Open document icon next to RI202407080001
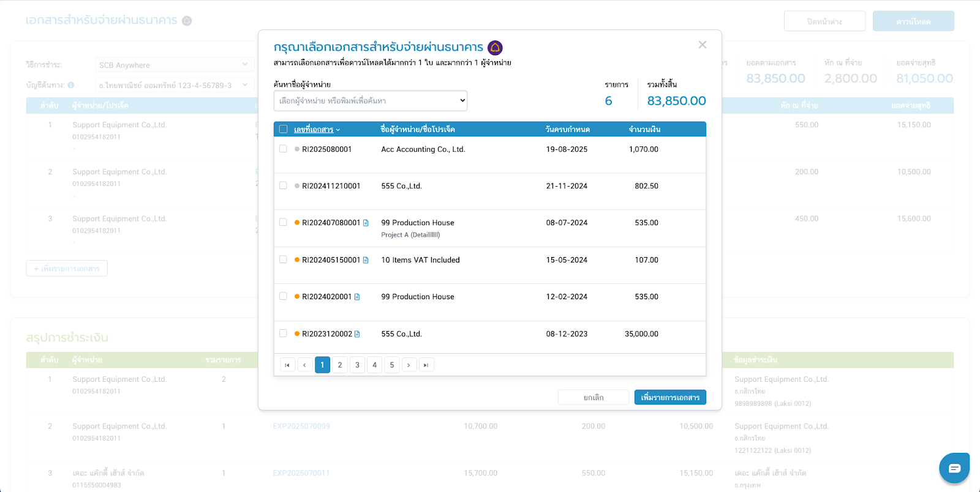 coord(366,223)
